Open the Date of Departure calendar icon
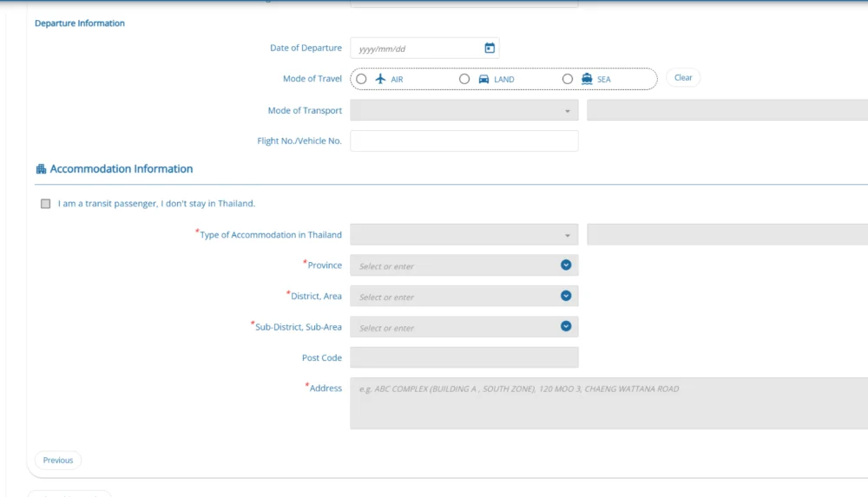The height and width of the screenshot is (497, 868). [x=490, y=49]
